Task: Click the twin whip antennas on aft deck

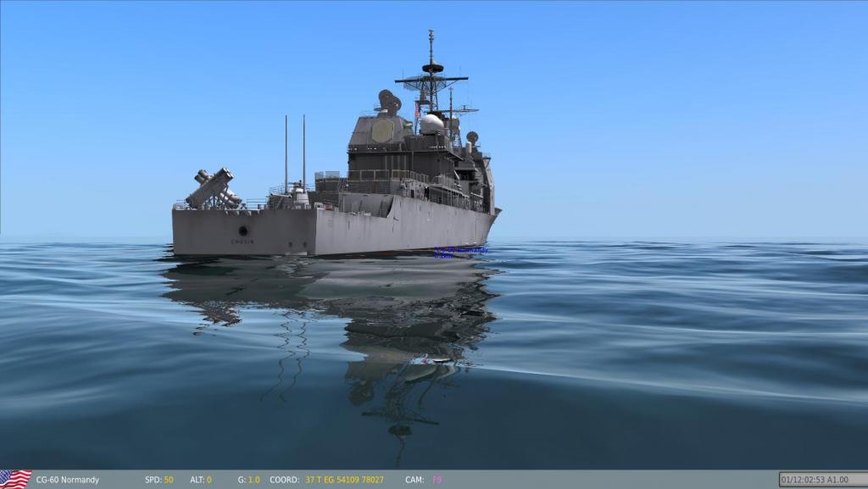Action: pos(295,153)
